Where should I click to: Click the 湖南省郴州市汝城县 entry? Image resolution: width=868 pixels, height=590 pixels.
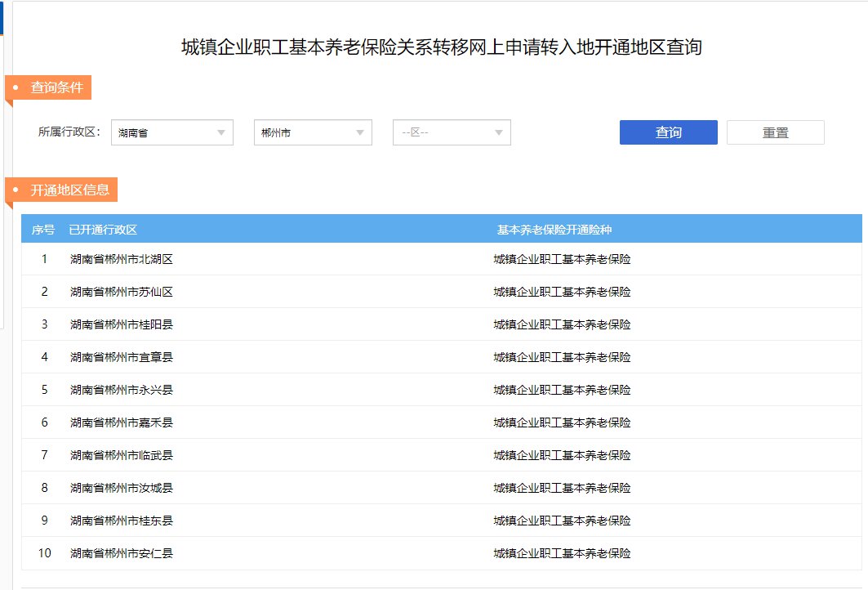122,488
